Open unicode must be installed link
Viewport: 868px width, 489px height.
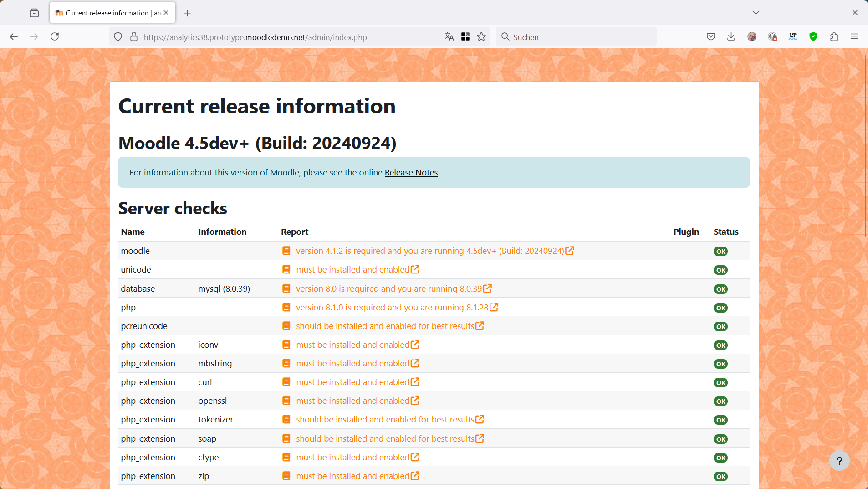(357, 270)
